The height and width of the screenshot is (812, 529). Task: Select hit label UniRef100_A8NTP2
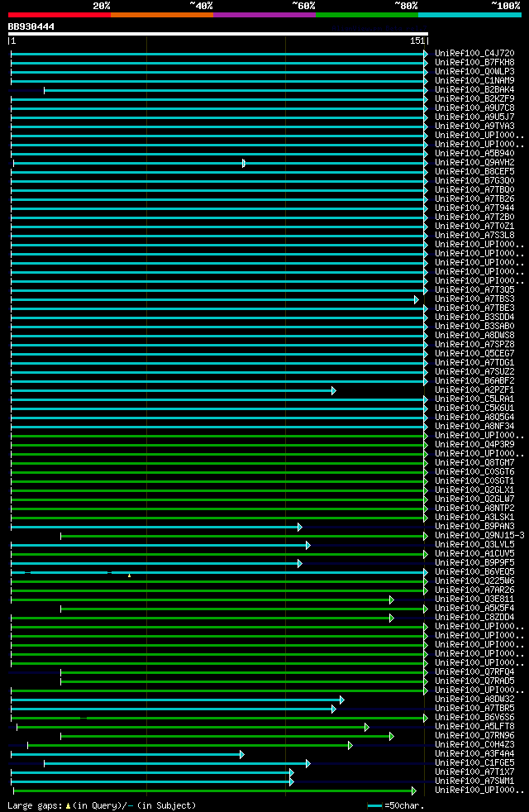[x=474, y=508]
